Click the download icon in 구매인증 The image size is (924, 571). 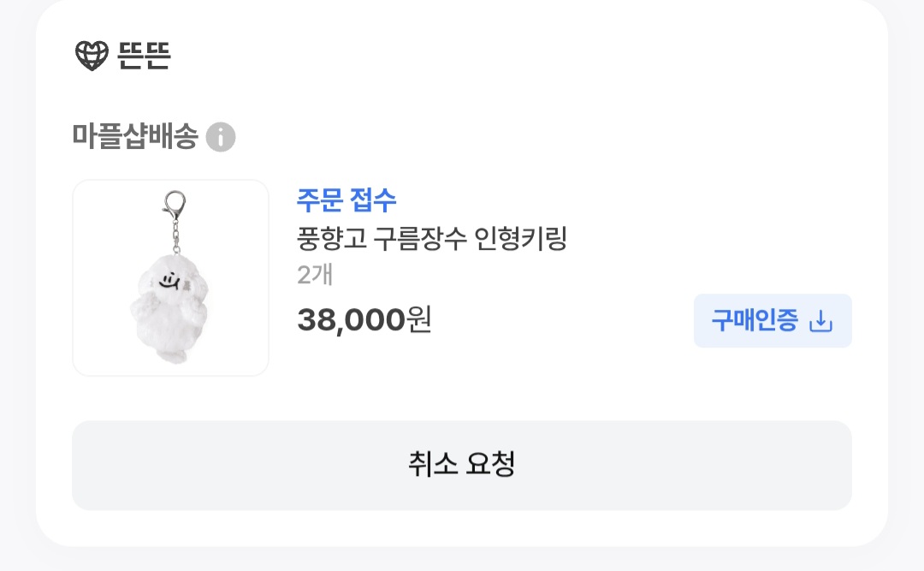820,321
